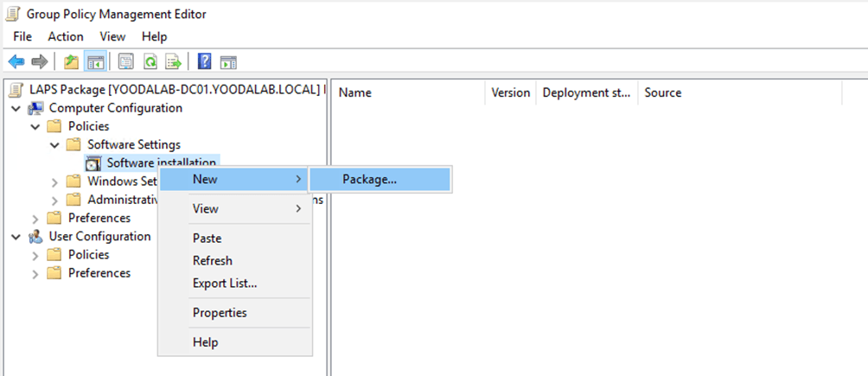Collapse Policies under Computer Configuration

coord(35,127)
